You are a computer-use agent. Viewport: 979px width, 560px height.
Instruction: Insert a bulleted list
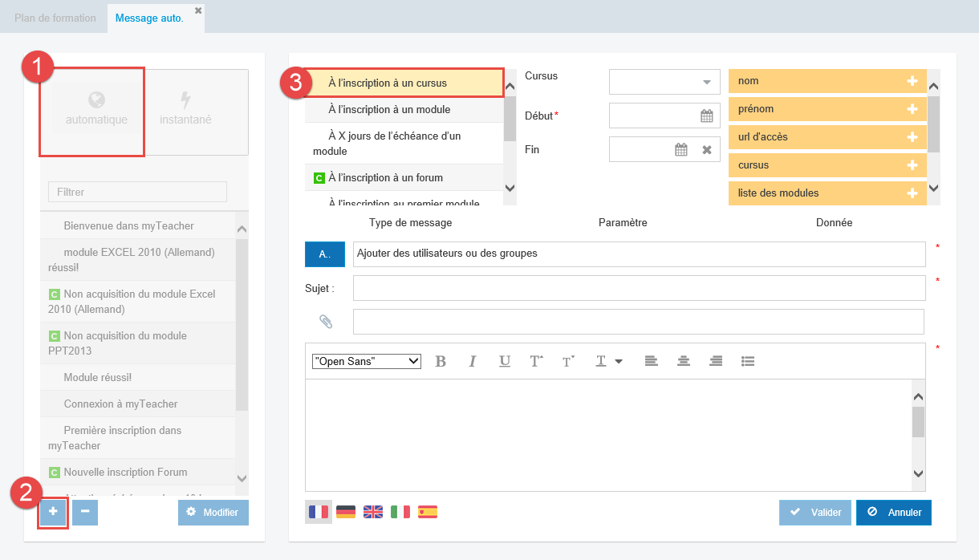coord(747,361)
